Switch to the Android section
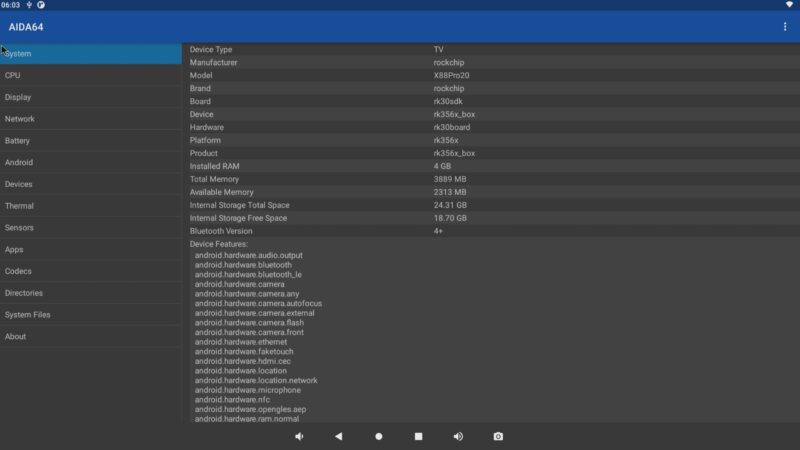 (x=90, y=163)
